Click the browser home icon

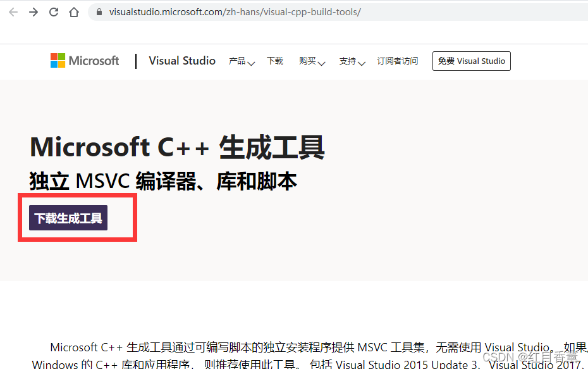coord(73,11)
